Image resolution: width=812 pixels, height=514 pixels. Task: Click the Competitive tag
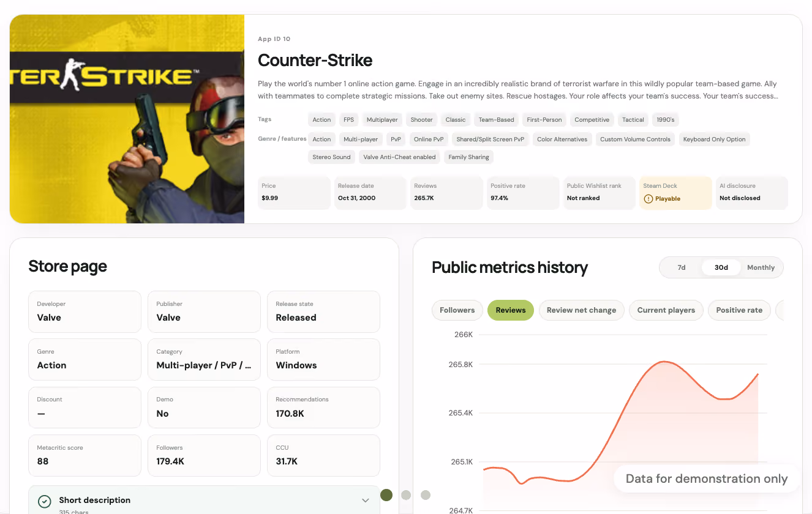pos(592,120)
